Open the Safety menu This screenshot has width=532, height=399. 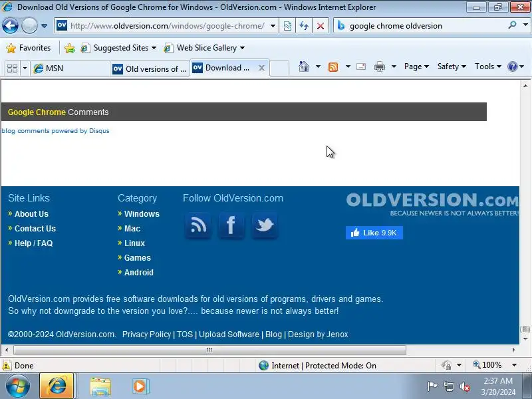pos(452,66)
